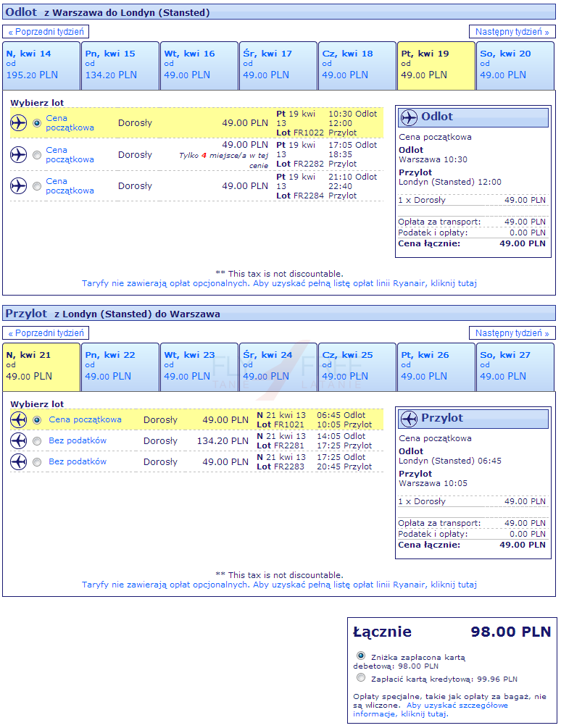The image size is (561, 728).
Task: Click the 'Tylko 4 miejsce/a w tej cenie' notice
Action: [x=223, y=160]
